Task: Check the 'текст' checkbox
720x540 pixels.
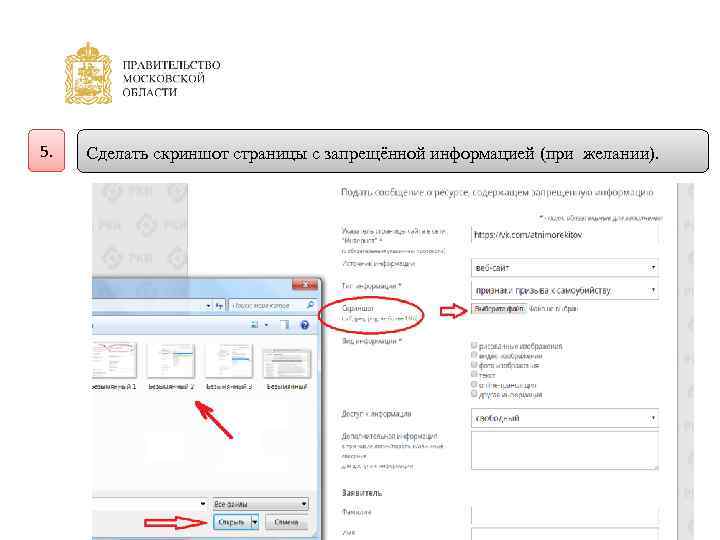Action: pos(474,375)
